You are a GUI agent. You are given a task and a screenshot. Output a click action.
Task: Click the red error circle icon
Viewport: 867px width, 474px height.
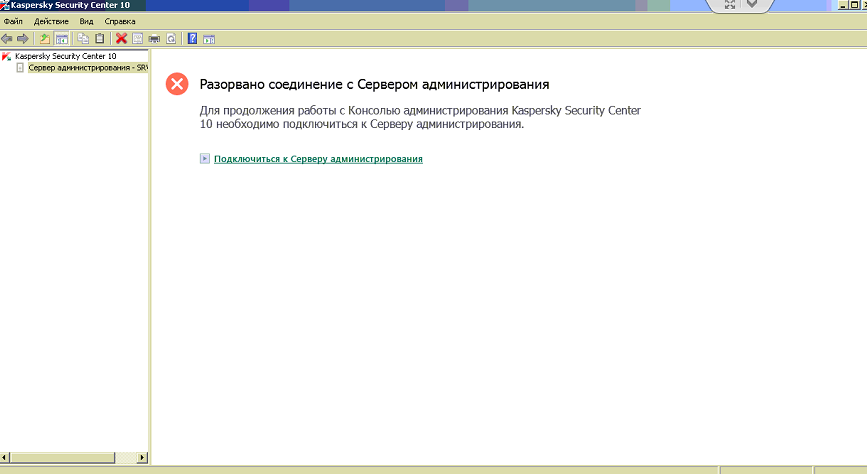(177, 84)
